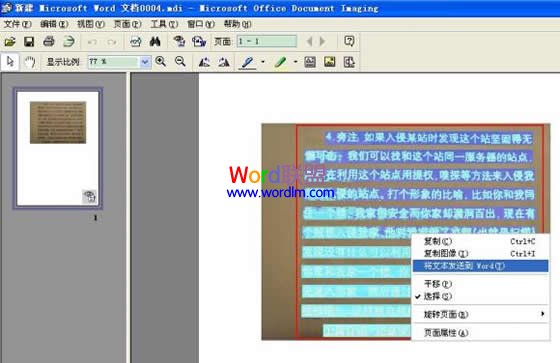This screenshot has width=560, height=363.
Task: Activate the Pan hand tool
Action: coord(29,62)
